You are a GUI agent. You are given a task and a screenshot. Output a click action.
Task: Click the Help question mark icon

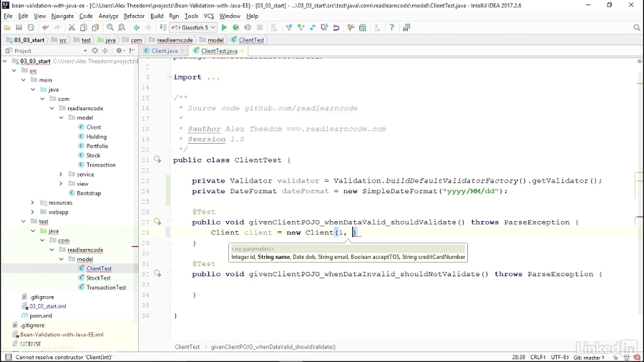coord(391,28)
